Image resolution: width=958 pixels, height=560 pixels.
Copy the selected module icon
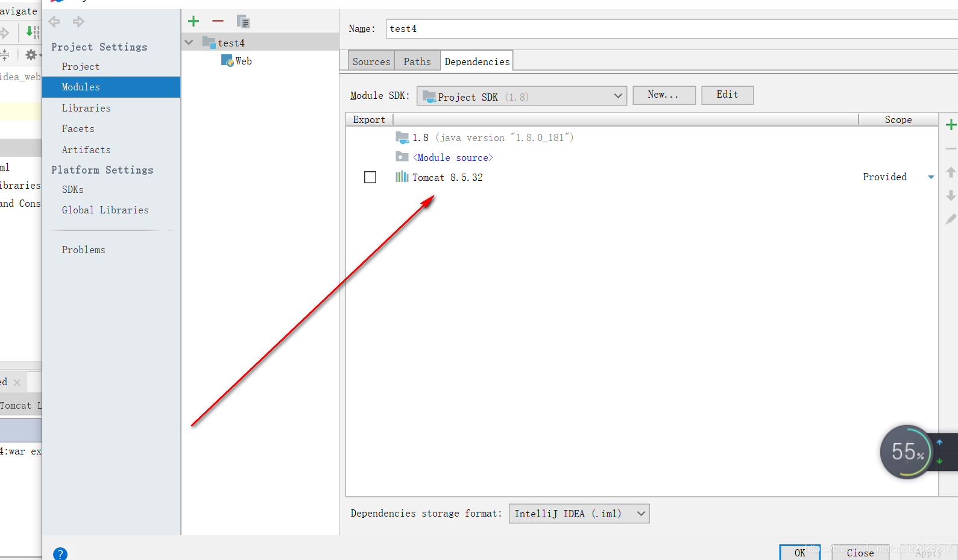point(243,22)
